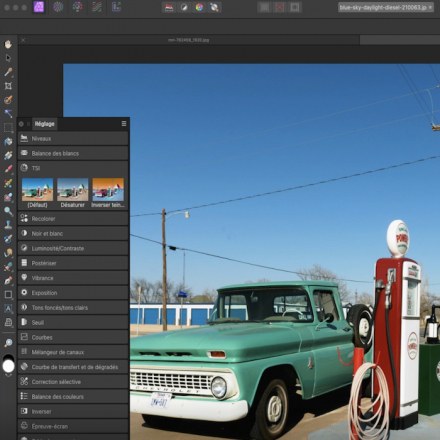Viewport: 440px width, 440px height.
Task: Expand the Niveaux adjustment
Action: point(73,138)
